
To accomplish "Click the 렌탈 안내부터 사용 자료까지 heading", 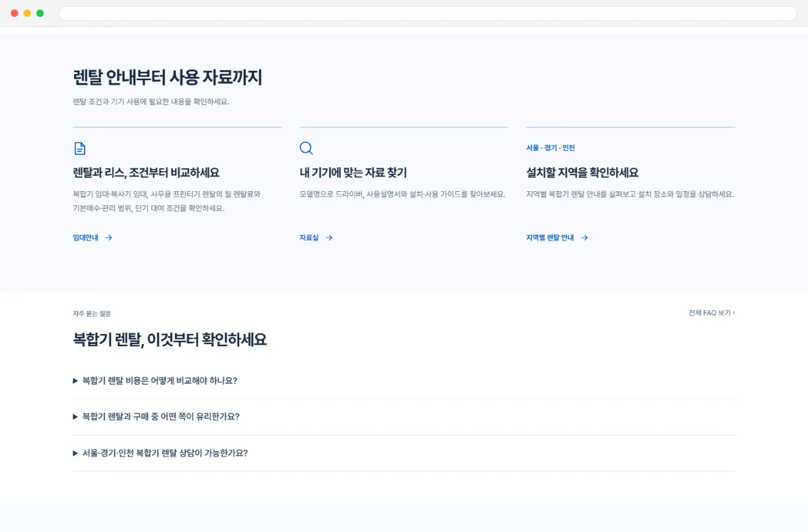I will (x=168, y=77).
